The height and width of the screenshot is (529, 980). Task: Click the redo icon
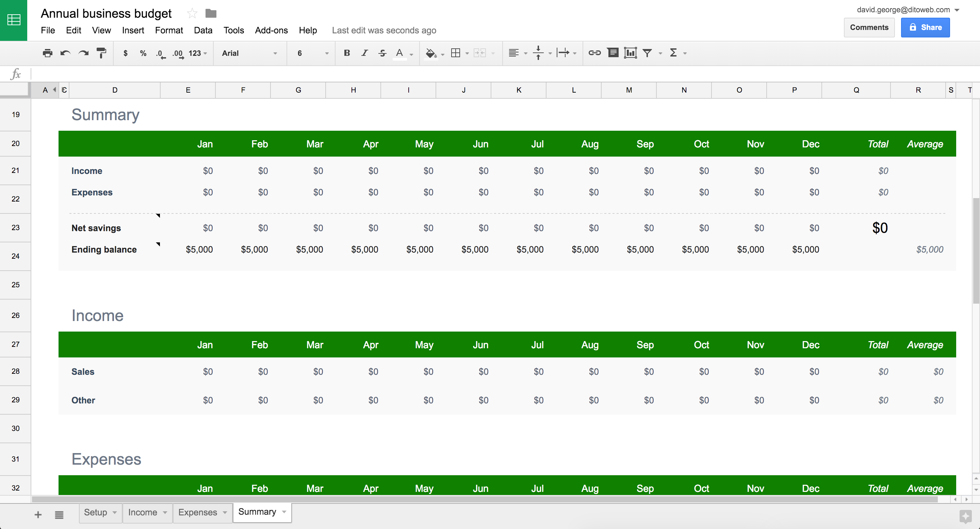(83, 53)
